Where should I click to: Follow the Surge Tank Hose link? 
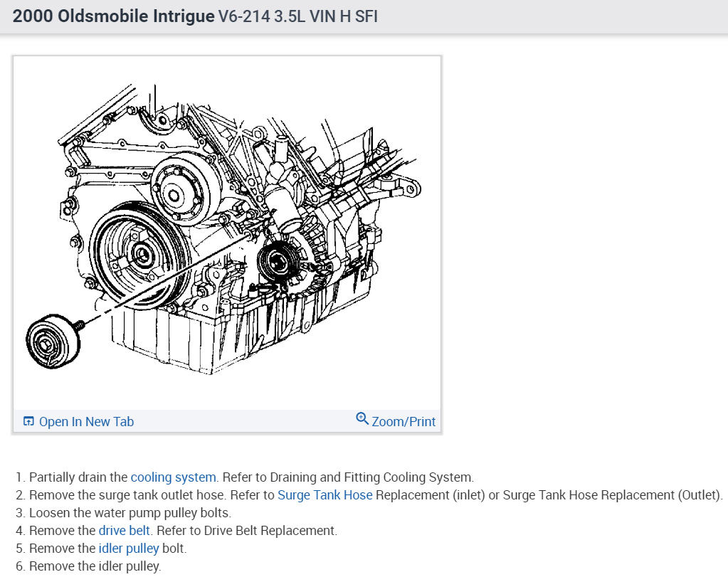click(325, 495)
